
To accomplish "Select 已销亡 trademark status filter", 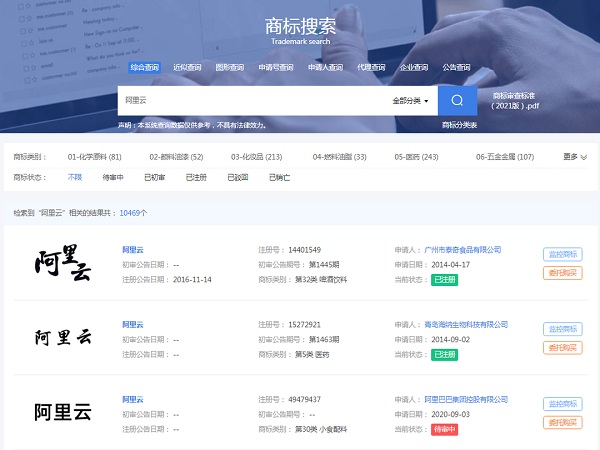I will click(x=280, y=178).
